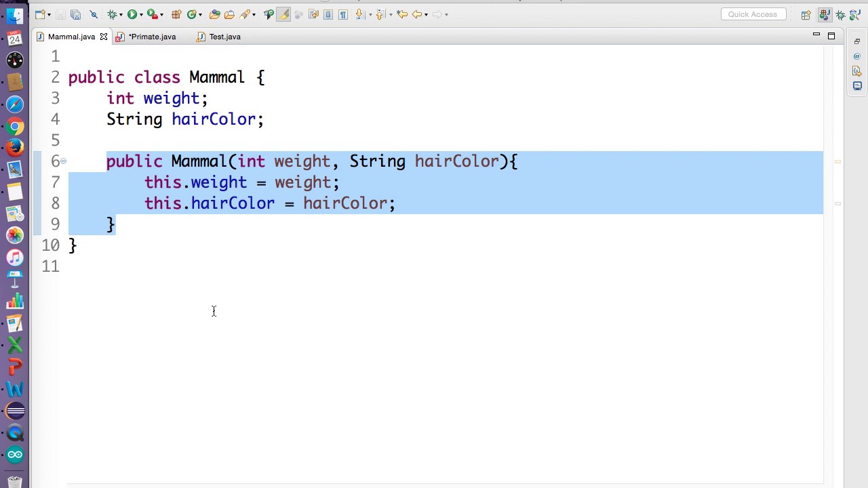Open the Debug configurations dropdown arrow
868x488 pixels.
[x=121, y=15]
